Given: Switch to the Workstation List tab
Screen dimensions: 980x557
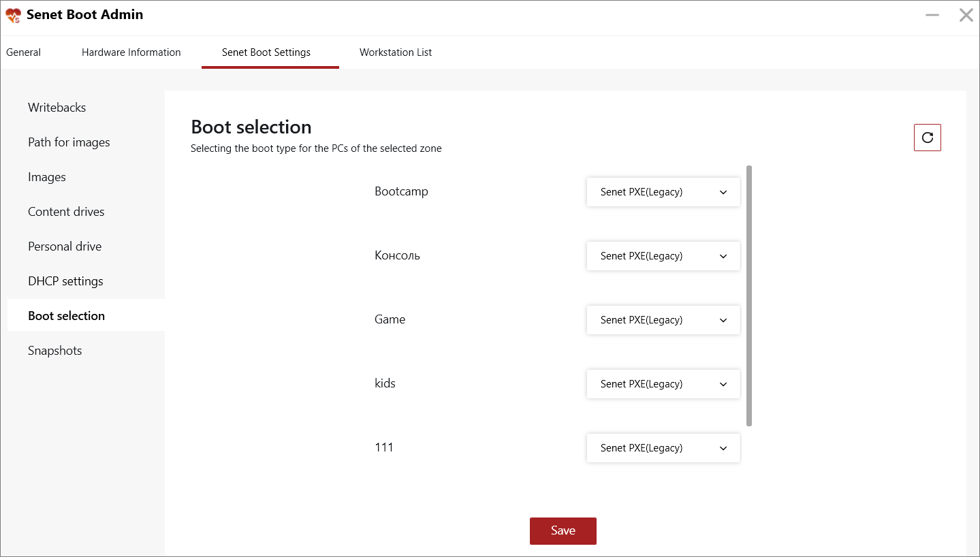Looking at the screenshot, I should (x=396, y=52).
